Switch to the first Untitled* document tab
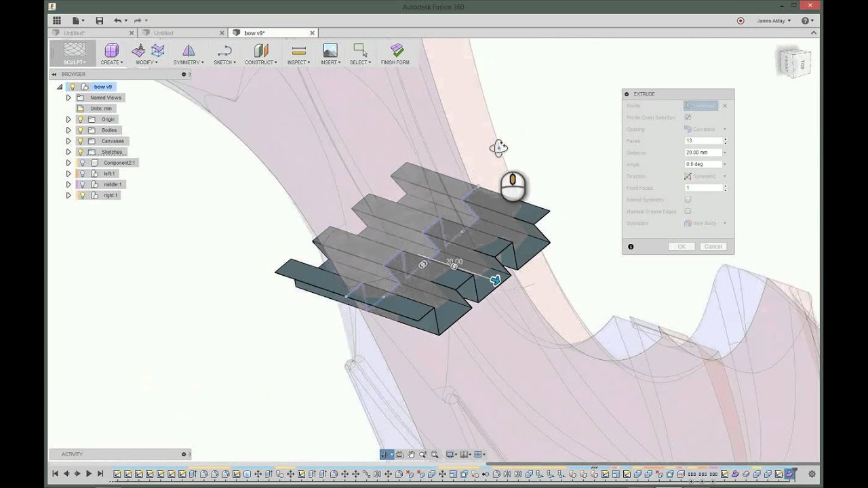 coord(94,33)
